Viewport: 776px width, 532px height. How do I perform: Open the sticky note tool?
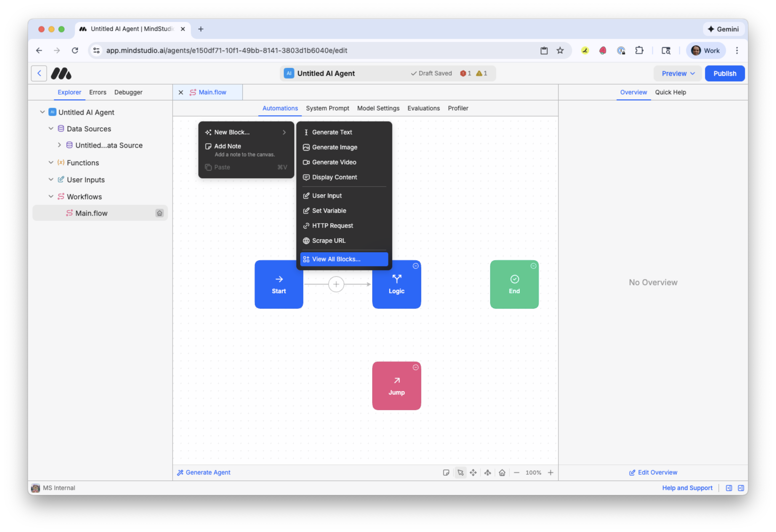446,472
